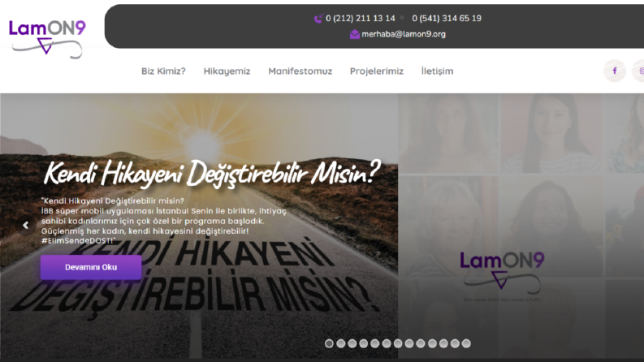
Task: Open the Facebook social icon
Action: (615, 71)
